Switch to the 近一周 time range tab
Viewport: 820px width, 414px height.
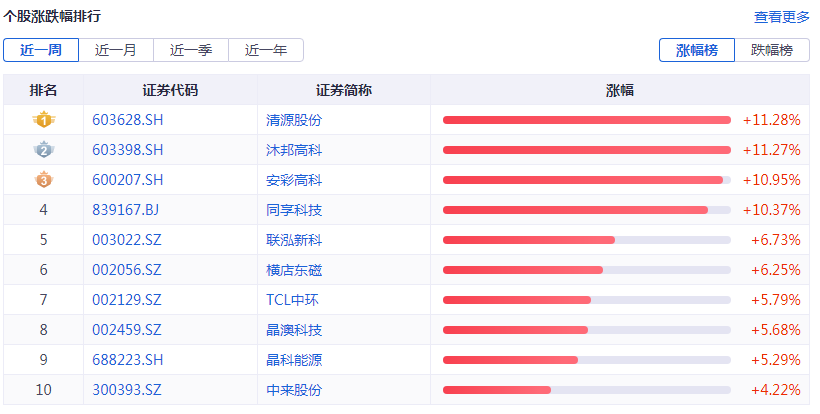pyautogui.click(x=40, y=50)
